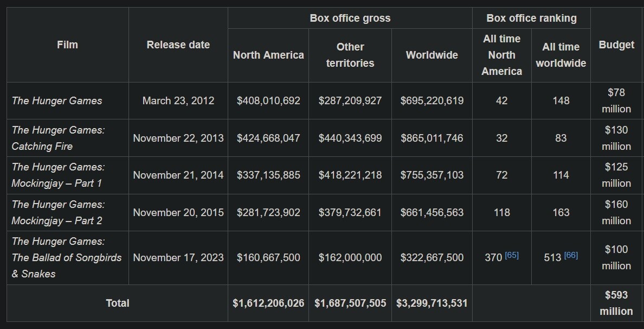Viewport: 644px width, 329px height.
Task: Click the Release date column header
Action: point(178,45)
